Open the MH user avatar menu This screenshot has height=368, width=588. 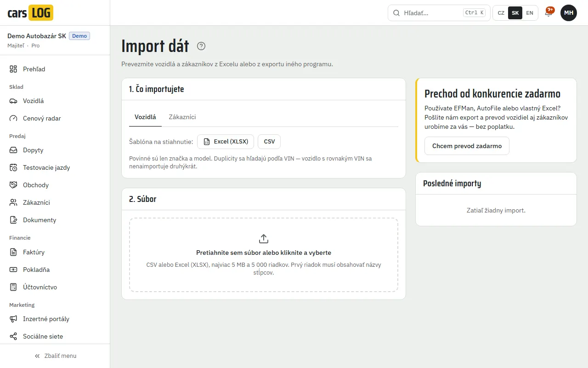[x=569, y=13]
